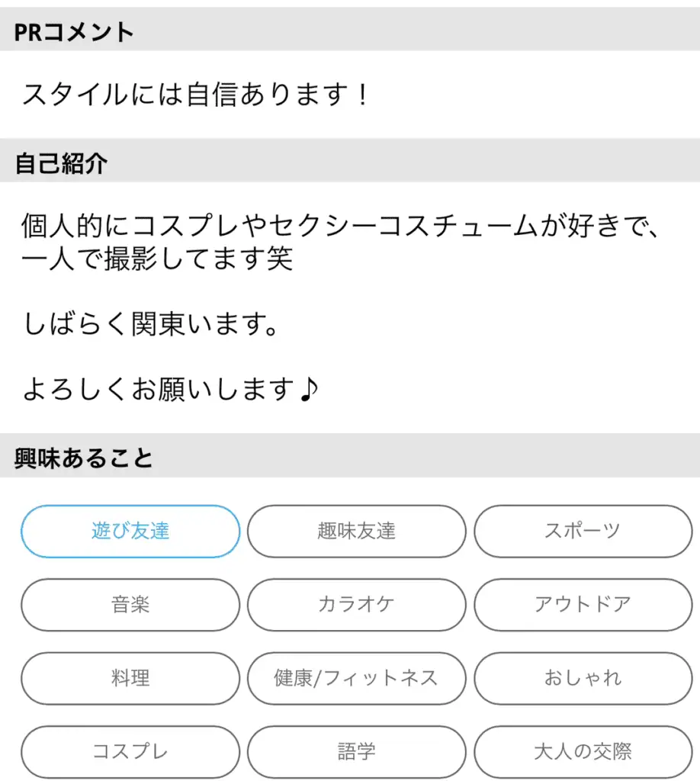Image resolution: width=700 pixels, height=781 pixels.
Task: Toggle the 音楽 interest tag
Action: (x=130, y=605)
